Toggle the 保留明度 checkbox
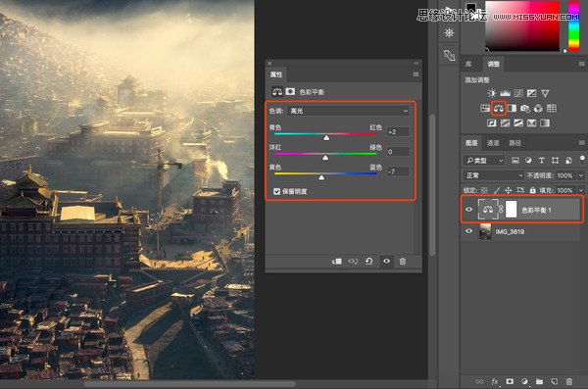Viewport: 588px width, 389px height. point(276,192)
